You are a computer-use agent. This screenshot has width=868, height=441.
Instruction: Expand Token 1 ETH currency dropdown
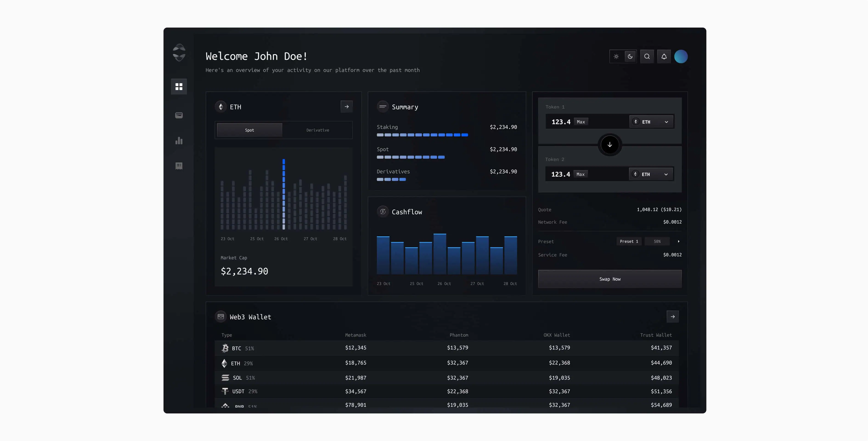pos(651,122)
